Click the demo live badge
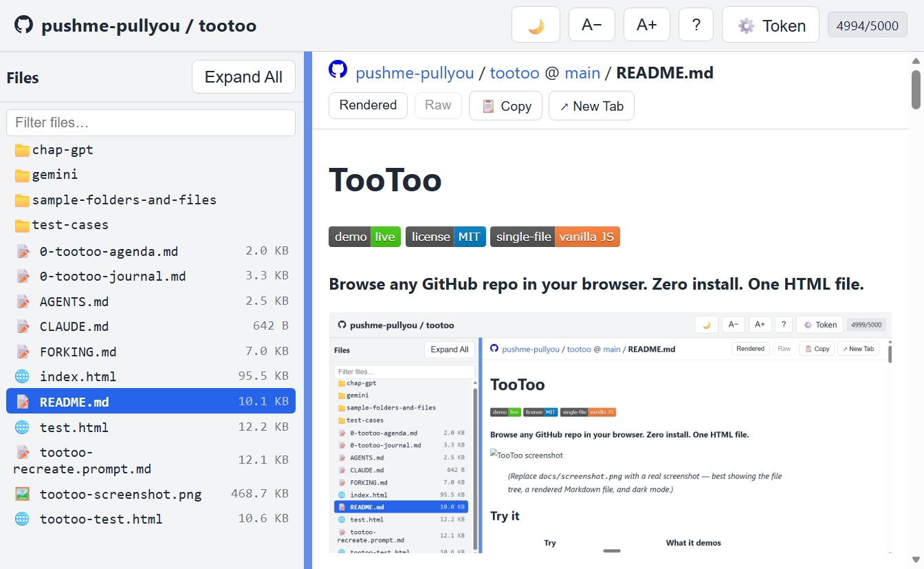The width and height of the screenshot is (924, 569). pos(364,237)
